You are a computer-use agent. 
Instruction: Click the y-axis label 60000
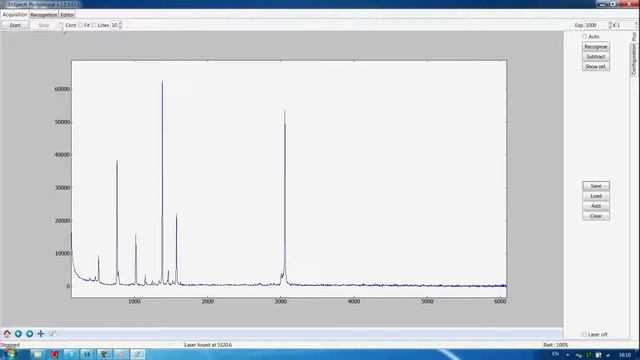(x=62, y=89)
